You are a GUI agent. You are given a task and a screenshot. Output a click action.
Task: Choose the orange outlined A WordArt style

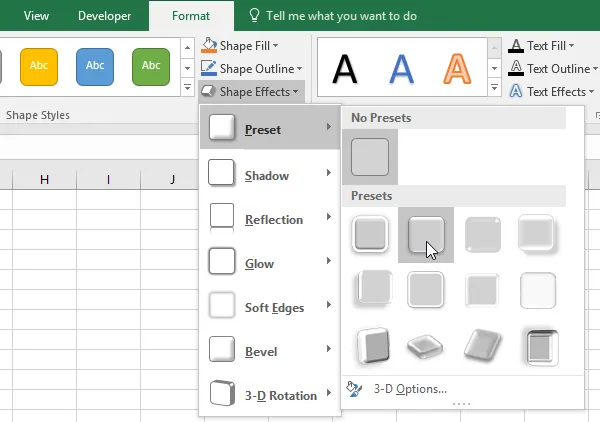click(x=457, y=69)
